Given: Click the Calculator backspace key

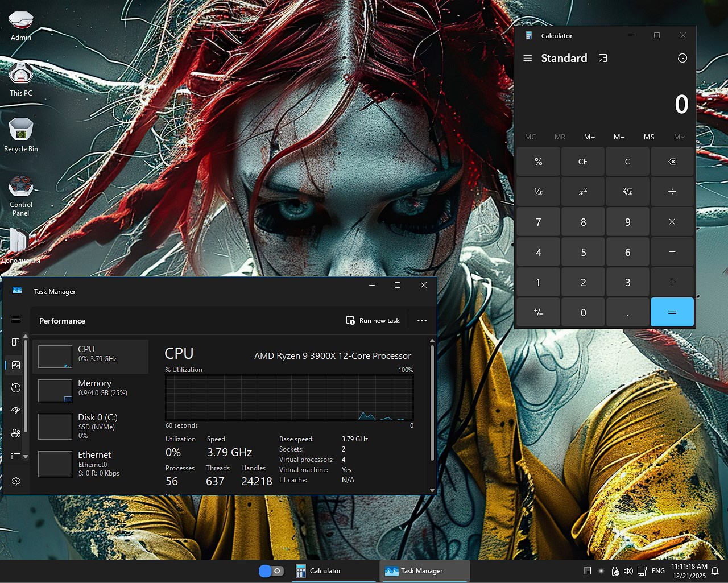Looking at the screenshot, I should click(x=672, y=162).
